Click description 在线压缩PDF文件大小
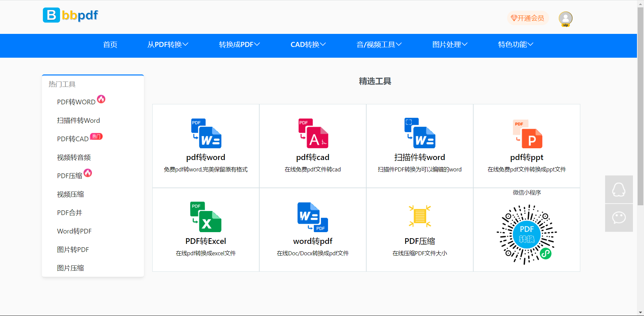This screenshot has height=316, width=644. click(420, 253)
